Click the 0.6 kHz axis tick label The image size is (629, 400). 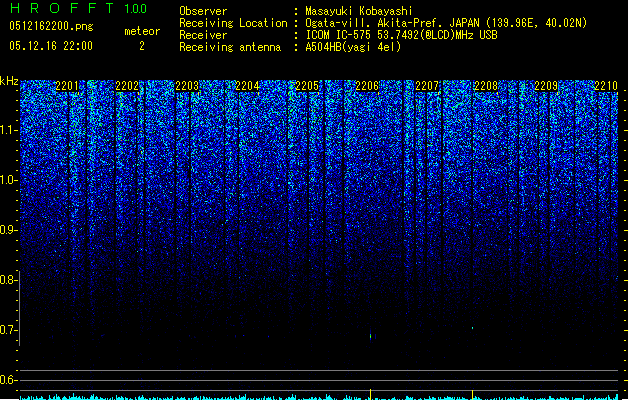point(8,380)
